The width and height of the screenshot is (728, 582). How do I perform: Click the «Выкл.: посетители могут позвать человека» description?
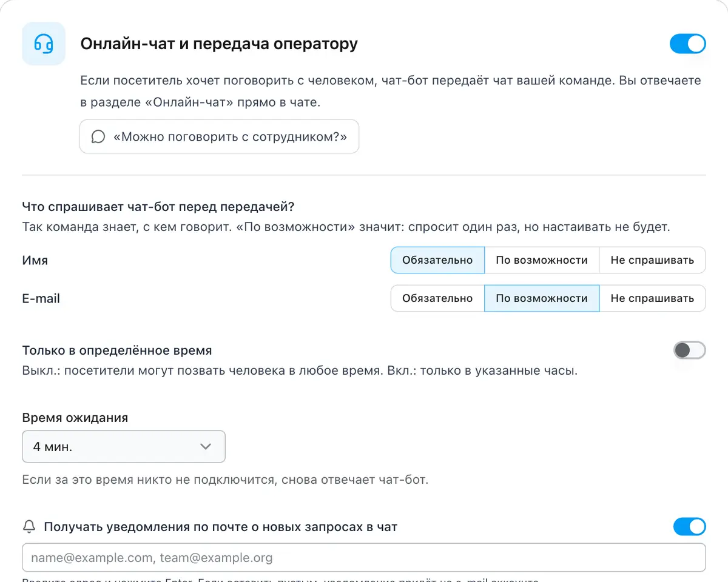[300, 370]
